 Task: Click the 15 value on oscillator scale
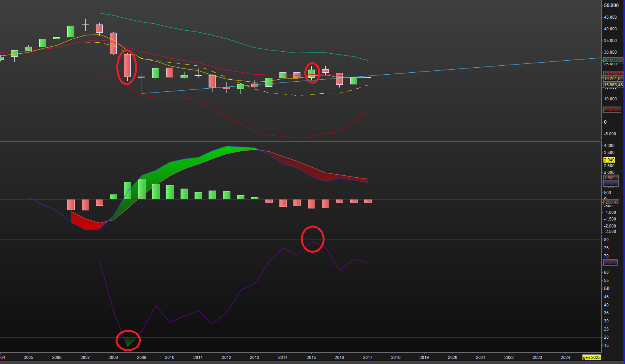[606, 345]
